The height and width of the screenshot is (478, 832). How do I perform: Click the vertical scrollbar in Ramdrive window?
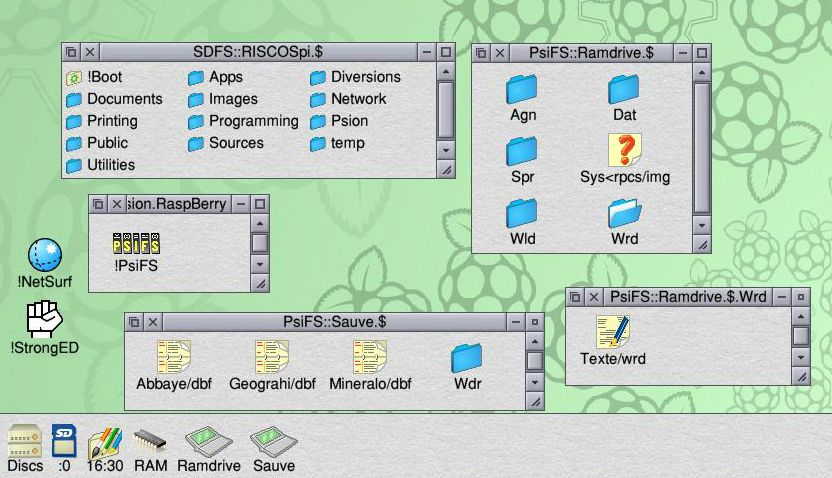701,147
